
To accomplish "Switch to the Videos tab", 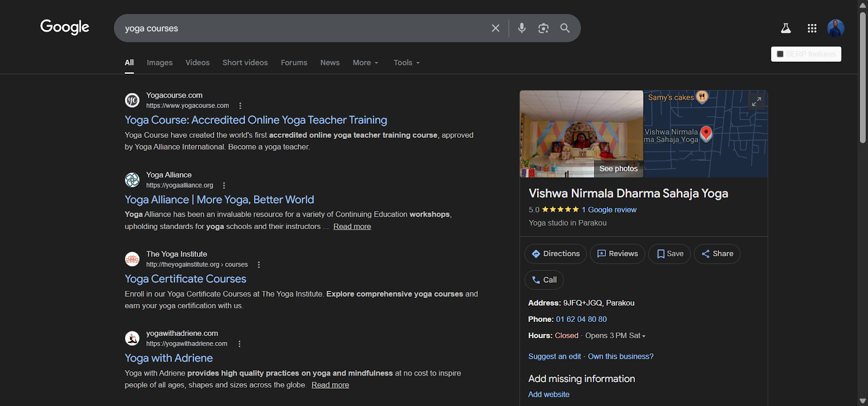I will pos(197,62).
